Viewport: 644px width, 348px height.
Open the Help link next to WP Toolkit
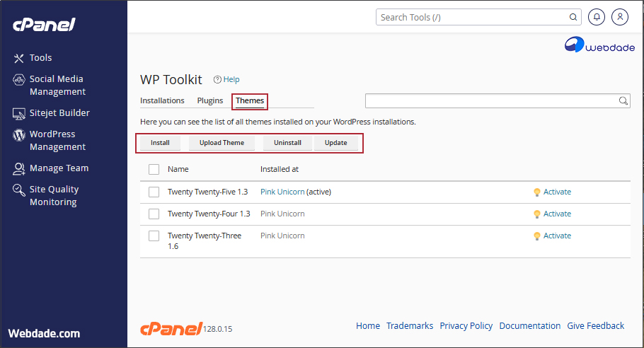point(226,80)
